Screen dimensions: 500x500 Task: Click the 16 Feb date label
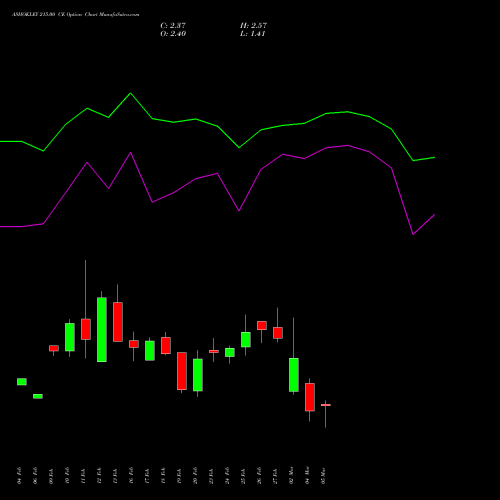(x=131, y=476)
